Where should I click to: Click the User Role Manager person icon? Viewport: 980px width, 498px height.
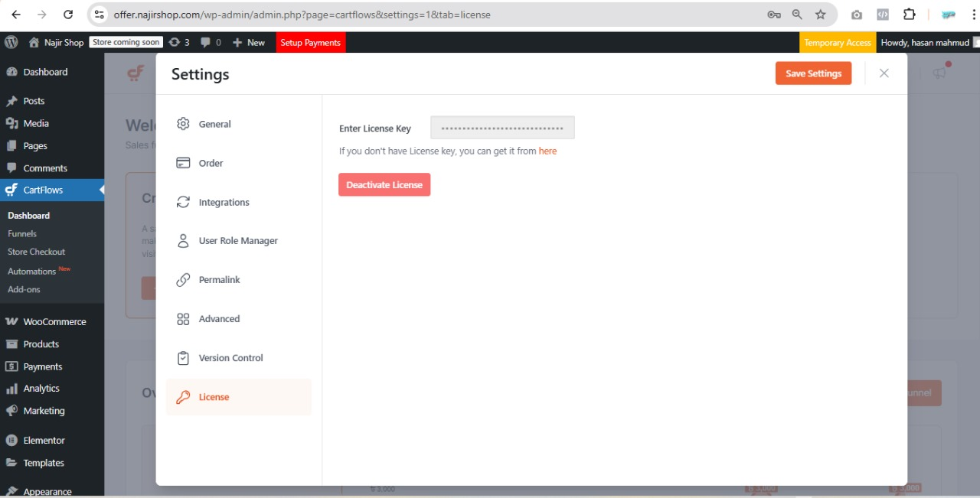pyautogui.click(x=183, y=241)
